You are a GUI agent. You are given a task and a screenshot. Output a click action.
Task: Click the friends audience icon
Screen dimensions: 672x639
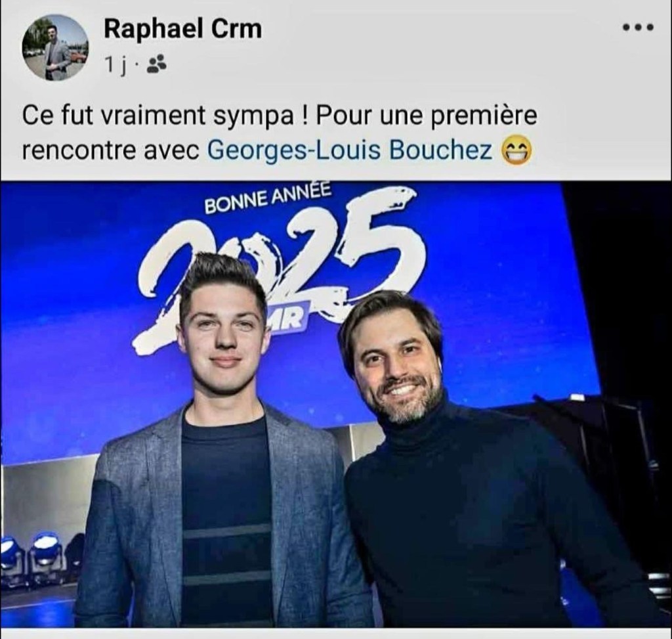tap(157, 65)
